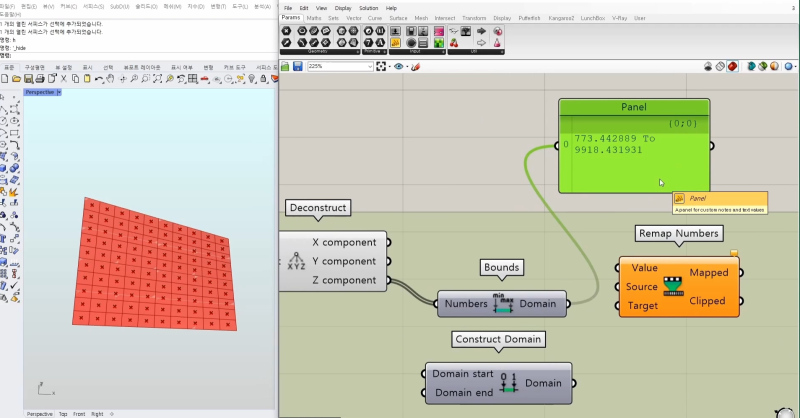Click the Domain output grip of Bounds

pyautogui.click(x=568, y=304)
